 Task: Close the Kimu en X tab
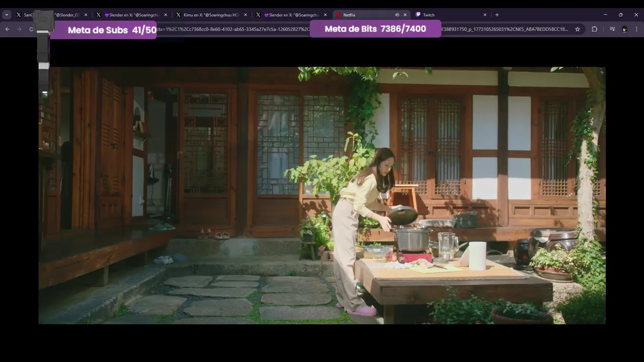(246, 15)
